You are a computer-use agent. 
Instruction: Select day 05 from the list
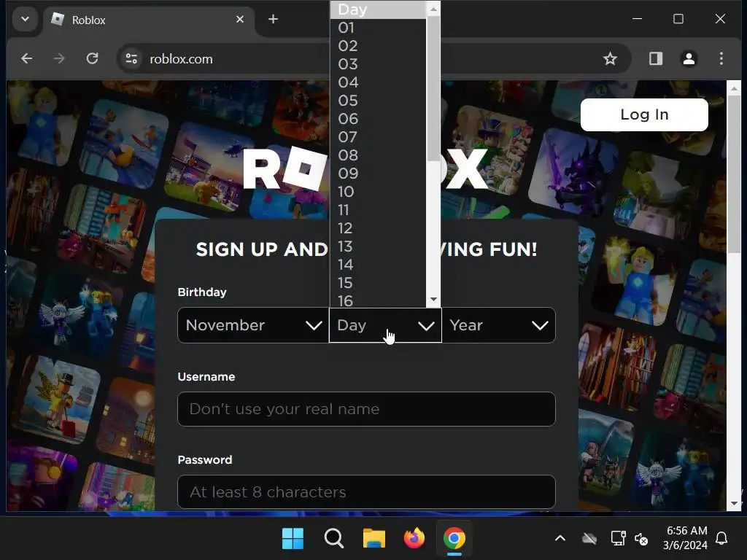[x=378, y=101]
